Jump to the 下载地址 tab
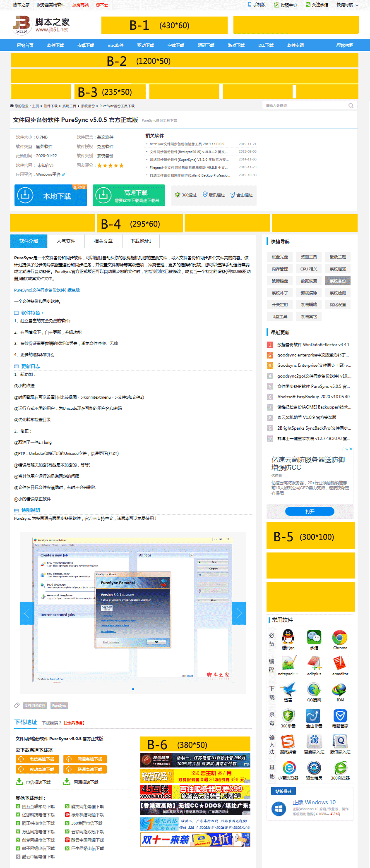Image resolution: width=370 pixels, height=868 pixels. coord(141,241)
